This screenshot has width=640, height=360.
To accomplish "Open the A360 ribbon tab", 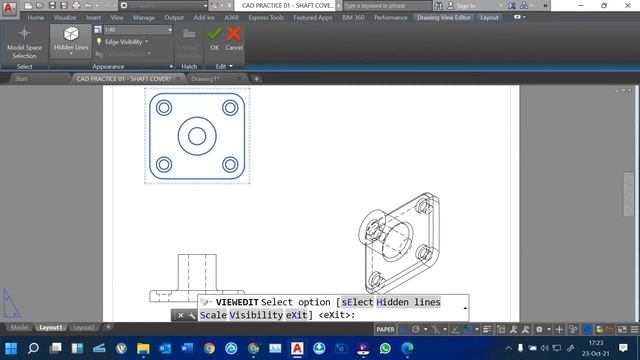I will [x=231, y=18].
